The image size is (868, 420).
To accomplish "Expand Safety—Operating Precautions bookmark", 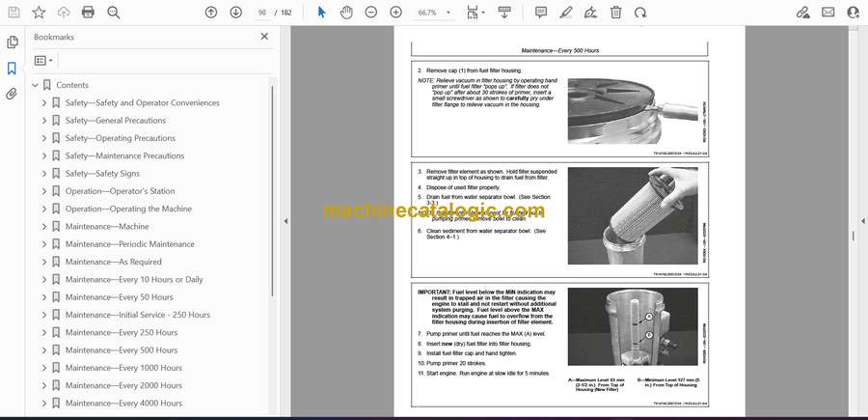I will click(x=44, y=138).
